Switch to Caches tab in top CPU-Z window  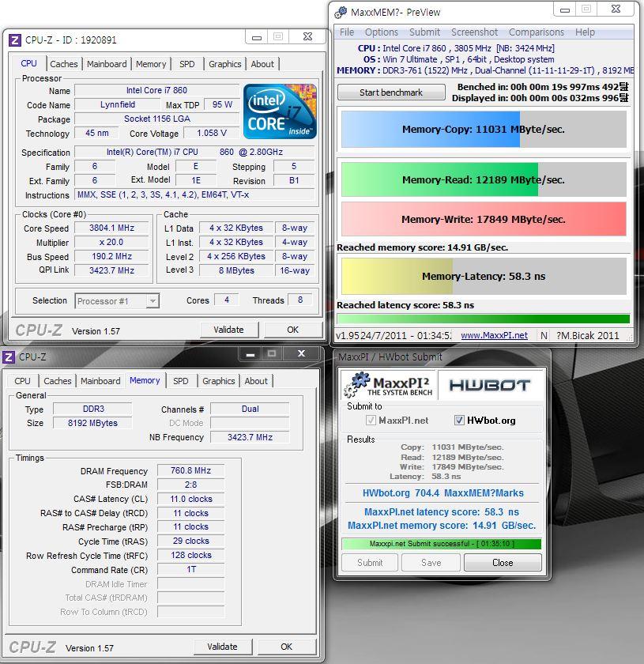[x=64, y=64]
